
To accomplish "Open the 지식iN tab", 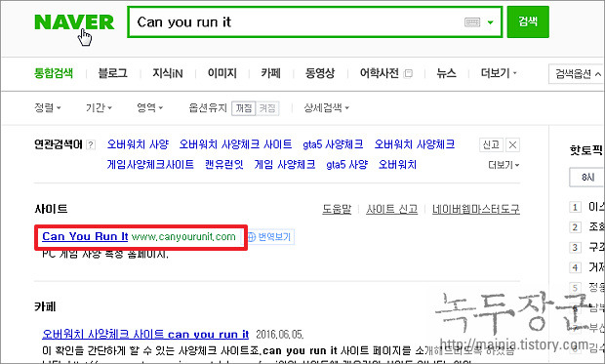I will [x=168, y=73].
